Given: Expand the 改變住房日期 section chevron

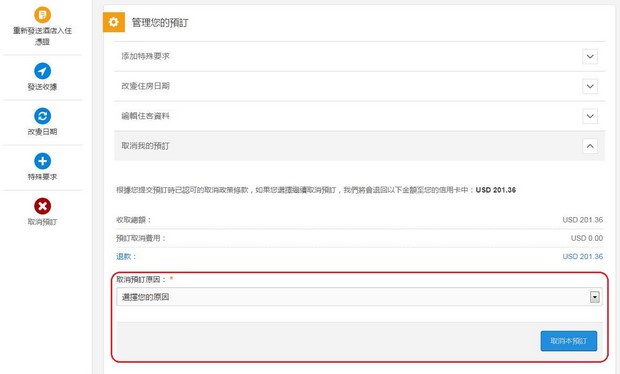Looking at the screenshot, I should click(x=590, y=86).
